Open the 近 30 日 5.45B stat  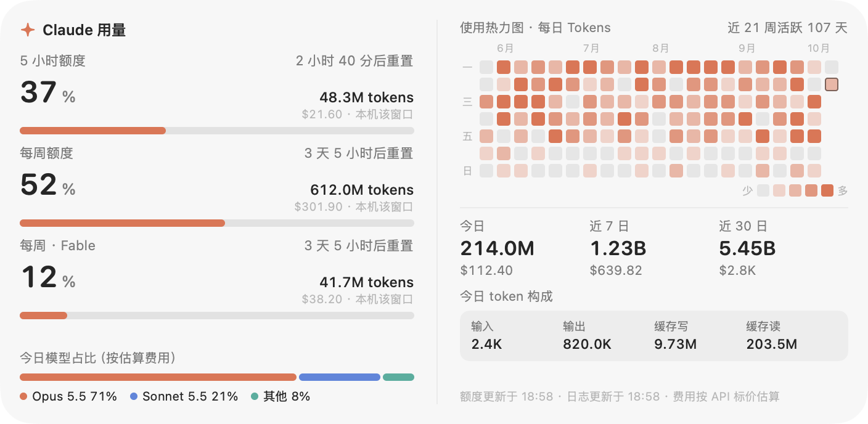point(747,248)
